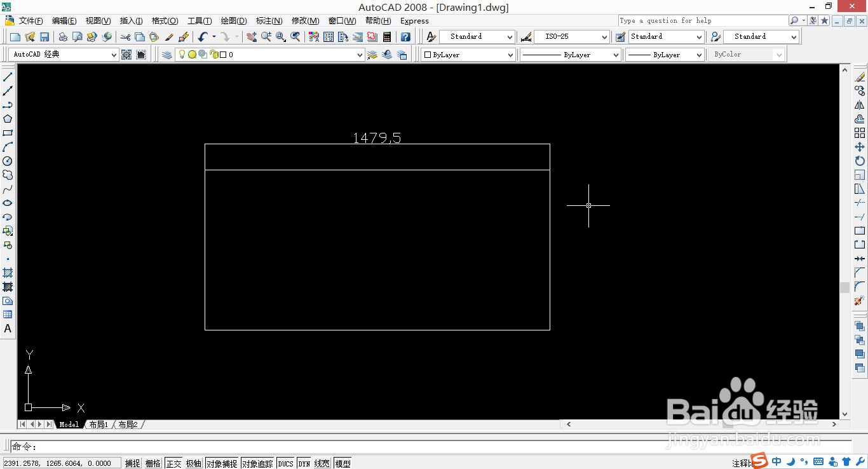Click the Match Properties brush icon
Image resolution: width=868 pixels, height=469 pixels.
click(x=169, y=37)
